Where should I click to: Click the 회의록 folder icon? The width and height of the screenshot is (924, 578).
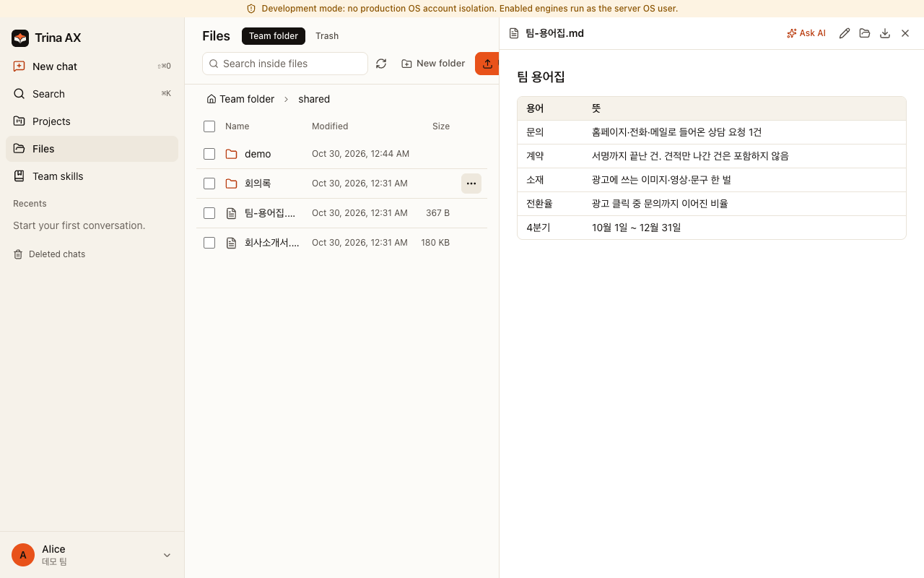tap(231, 184)
